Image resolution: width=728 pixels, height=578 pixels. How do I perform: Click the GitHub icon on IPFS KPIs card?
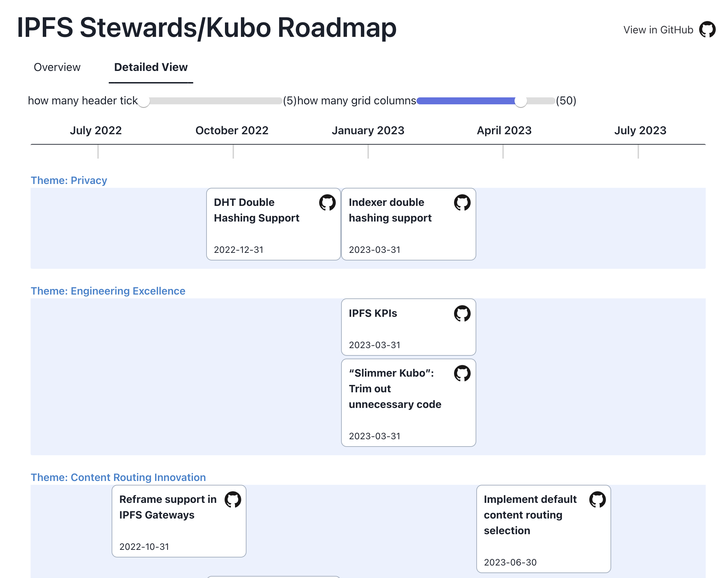coord(461,313)
